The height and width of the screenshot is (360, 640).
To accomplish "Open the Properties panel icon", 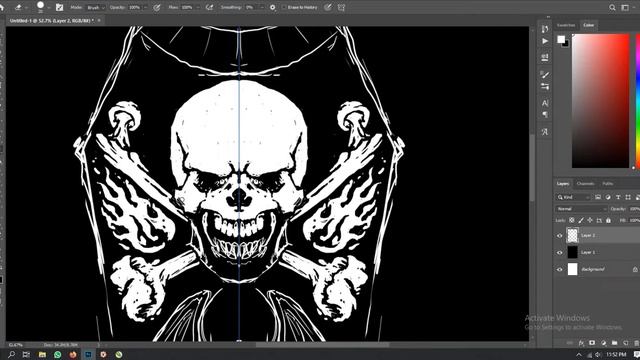I will click(545, 58).
